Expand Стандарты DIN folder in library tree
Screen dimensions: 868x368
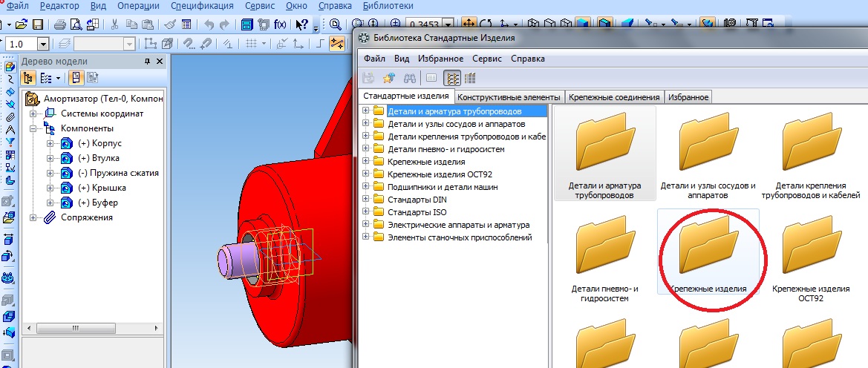tap(366, 200)
